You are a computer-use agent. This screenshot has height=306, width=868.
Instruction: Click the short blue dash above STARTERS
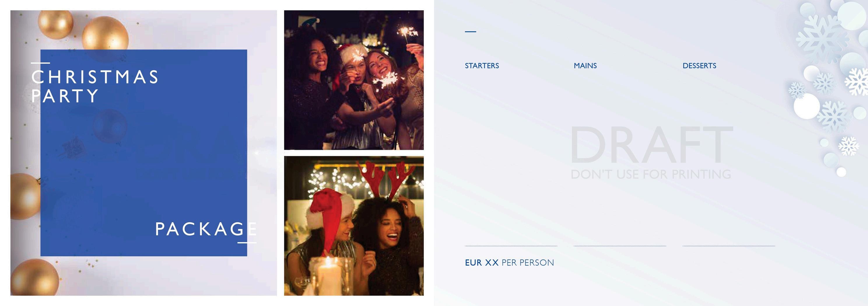[x=470, y=32]
